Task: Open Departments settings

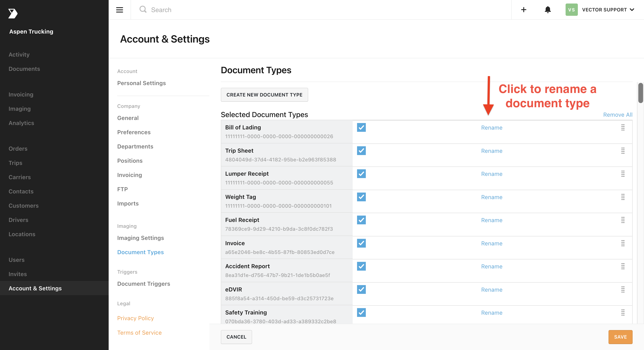Action: tap(135, 146)
